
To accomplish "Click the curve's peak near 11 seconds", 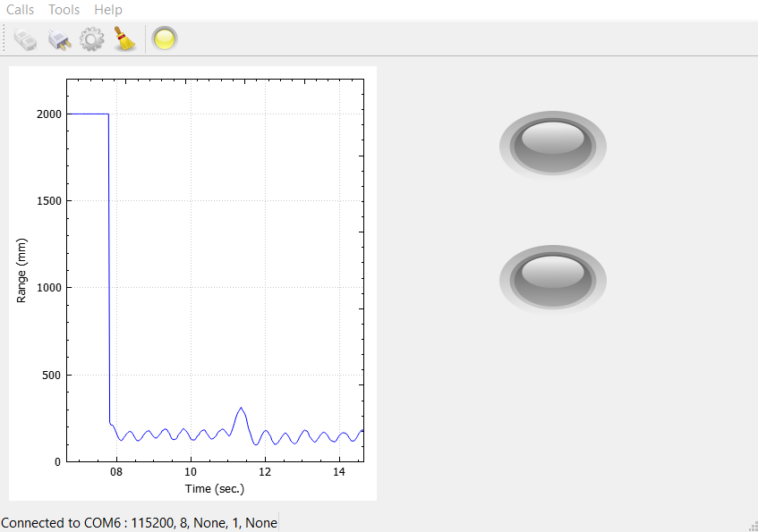I will tap(241, 409).
